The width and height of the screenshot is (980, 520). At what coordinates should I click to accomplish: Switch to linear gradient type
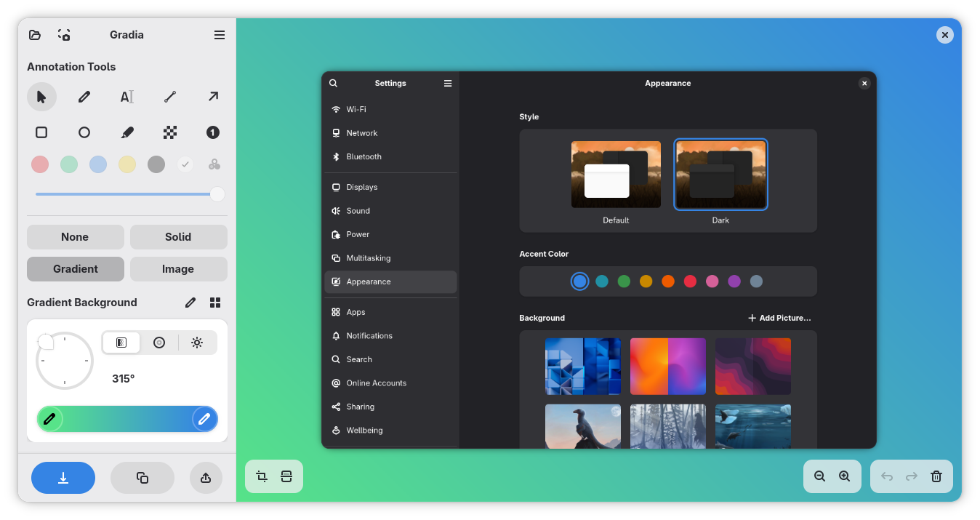121,343
